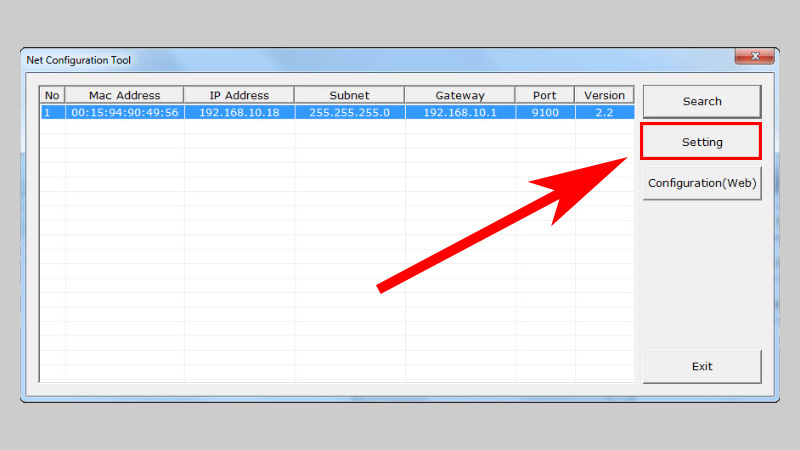Image resolution: width=800 pixels, height=450 pixels.
Task: Open the Setting button
Action: tap(702, 142)
